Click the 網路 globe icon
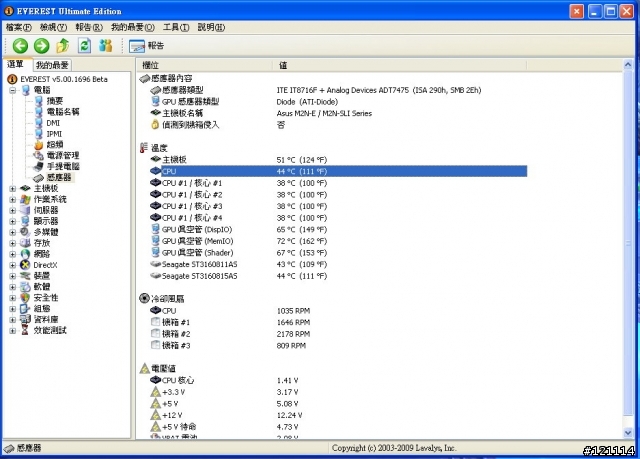 (25, 254)
